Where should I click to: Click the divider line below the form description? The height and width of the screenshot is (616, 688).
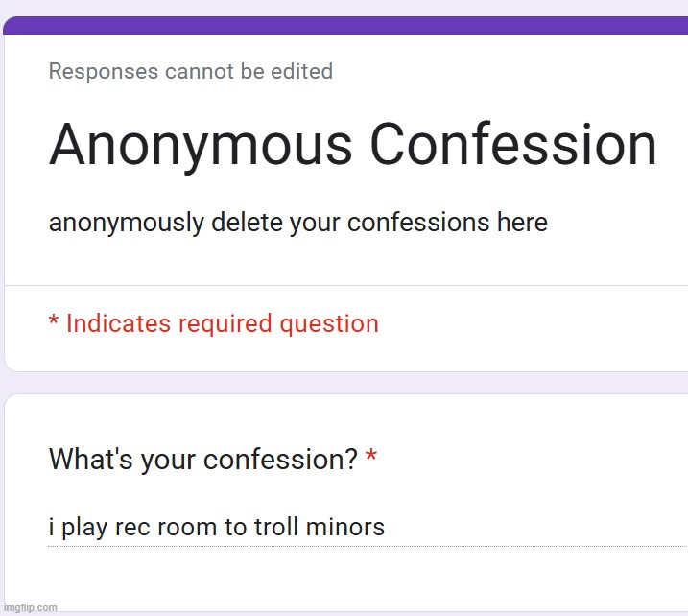tap(345, 286)
